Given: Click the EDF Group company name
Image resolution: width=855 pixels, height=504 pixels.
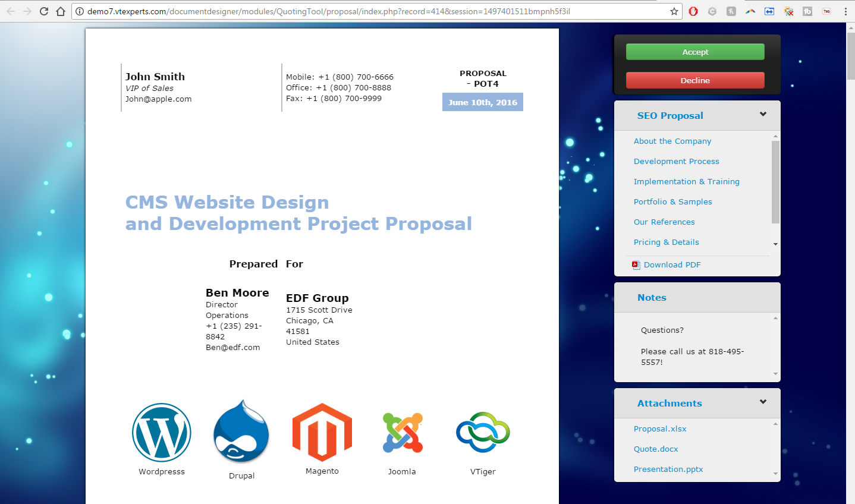Looking at the screenshot, I should click(317, 298).
